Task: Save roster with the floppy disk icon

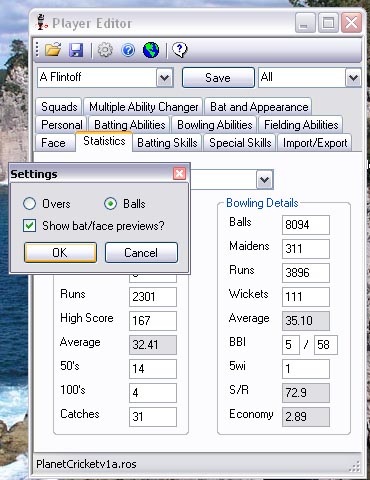Action: 76,50
